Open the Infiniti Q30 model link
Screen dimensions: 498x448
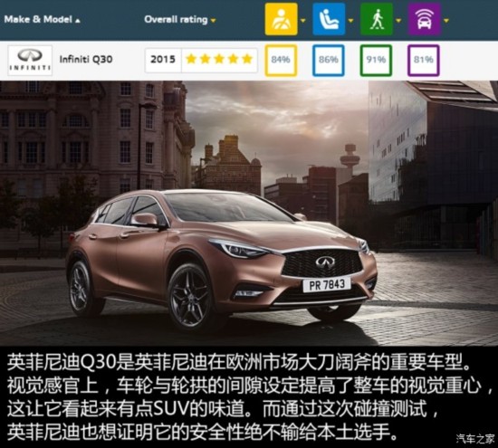coord(86,60)
